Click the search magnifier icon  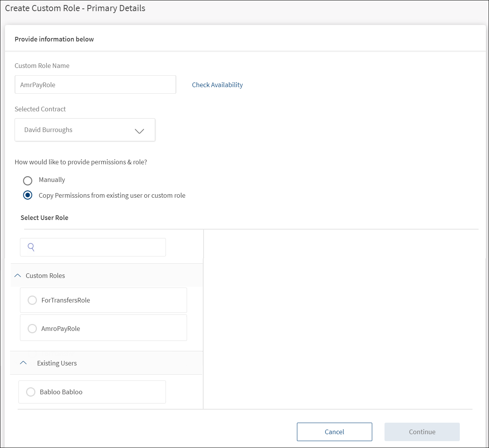tap(31, 247)
